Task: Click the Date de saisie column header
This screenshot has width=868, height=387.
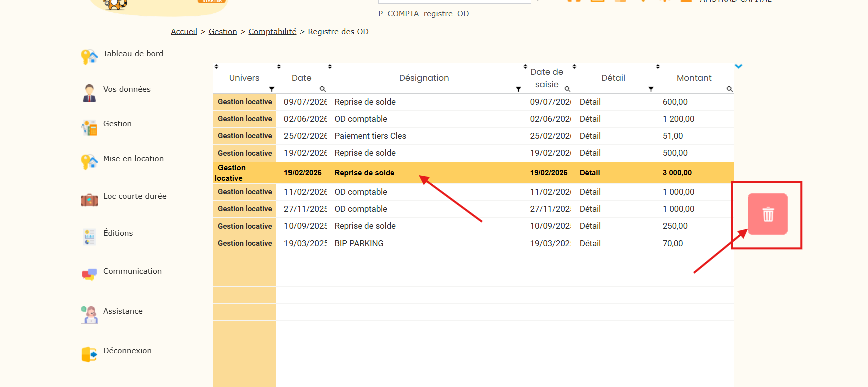Action: pyautogui.click(x=547, y=78)
